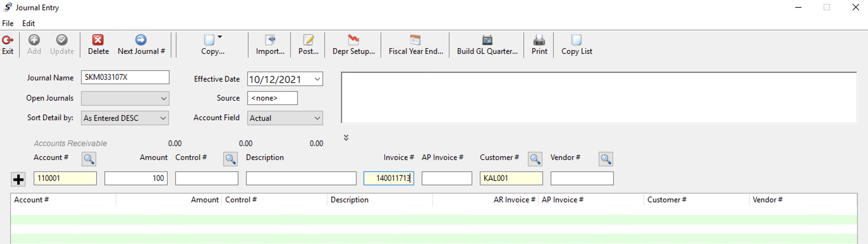This screenshot has width=868, height=244.
Task: Open the File menu
Action: click(8, 23)
